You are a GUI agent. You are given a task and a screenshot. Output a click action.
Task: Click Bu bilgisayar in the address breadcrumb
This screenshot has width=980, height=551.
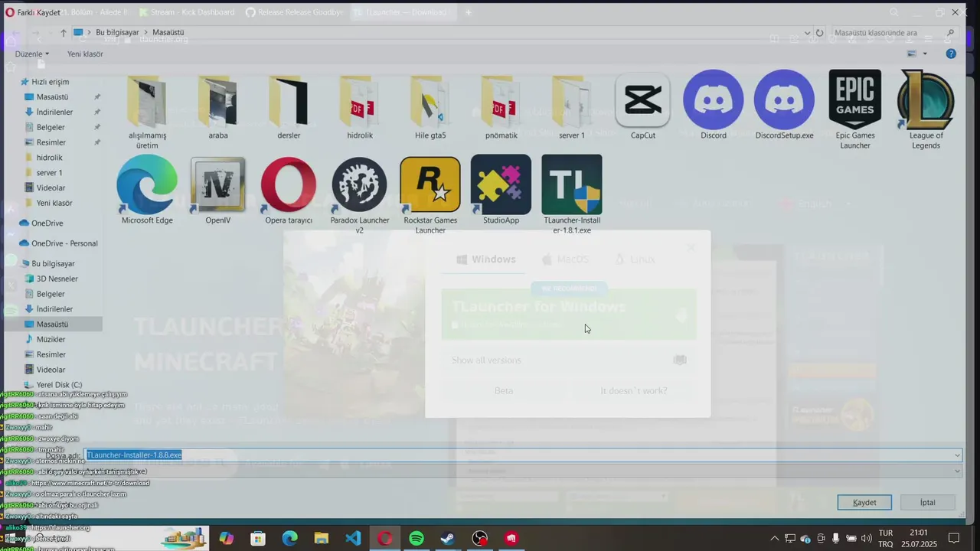tap(117, 33)
